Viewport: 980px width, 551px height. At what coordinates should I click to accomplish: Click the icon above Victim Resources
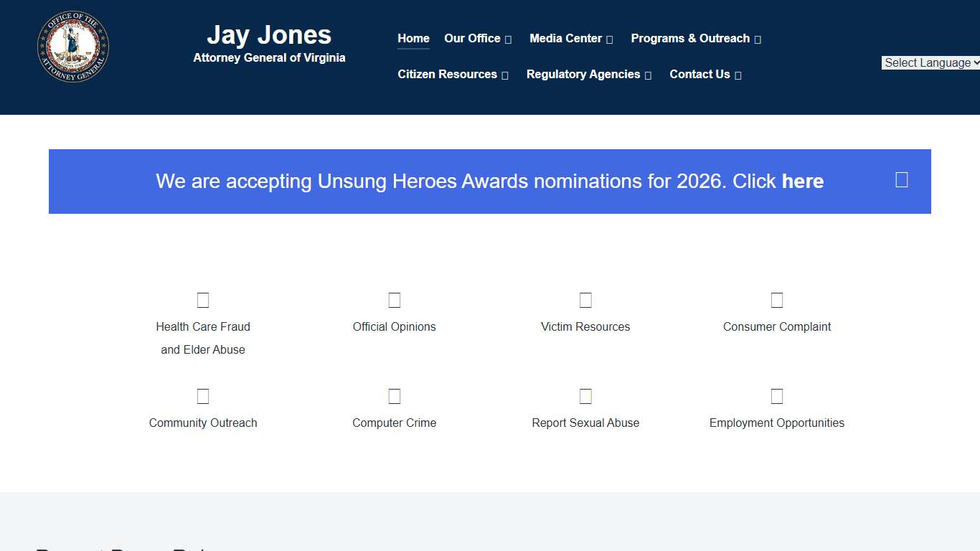tap(585, 300)
